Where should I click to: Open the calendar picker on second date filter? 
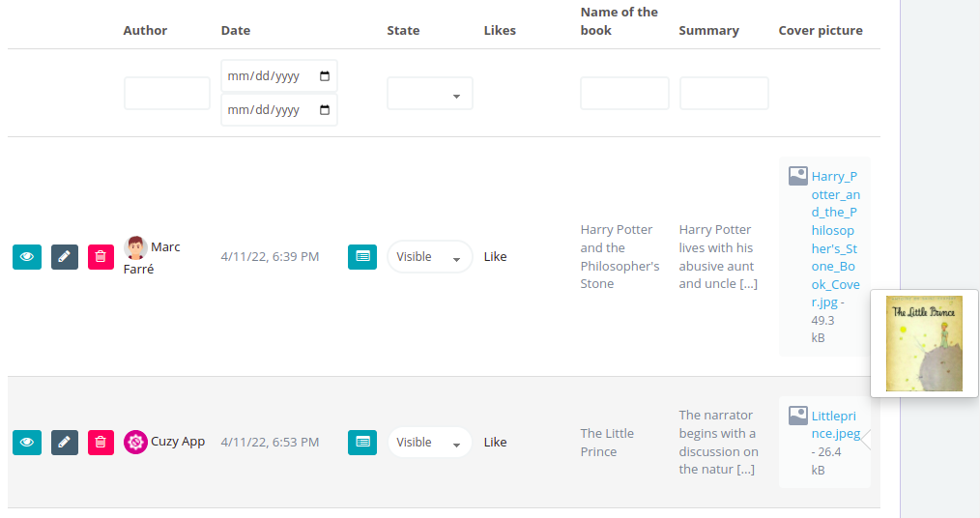(x=325, y=110)
